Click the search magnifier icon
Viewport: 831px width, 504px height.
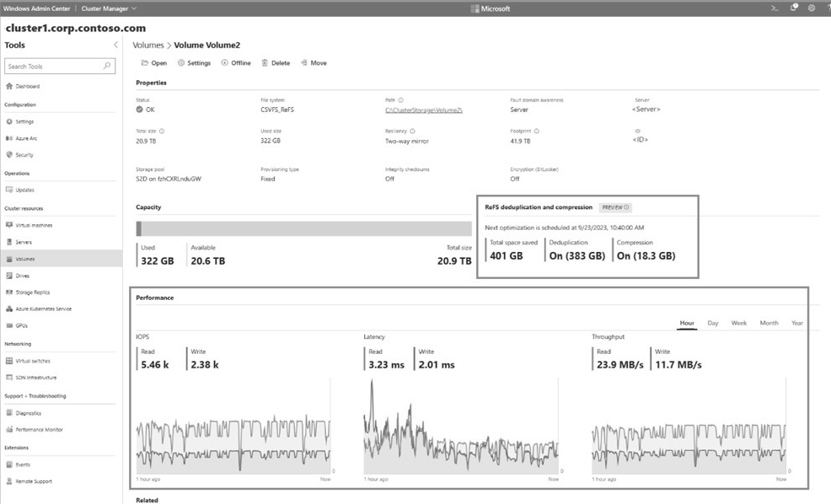point(106,66)
